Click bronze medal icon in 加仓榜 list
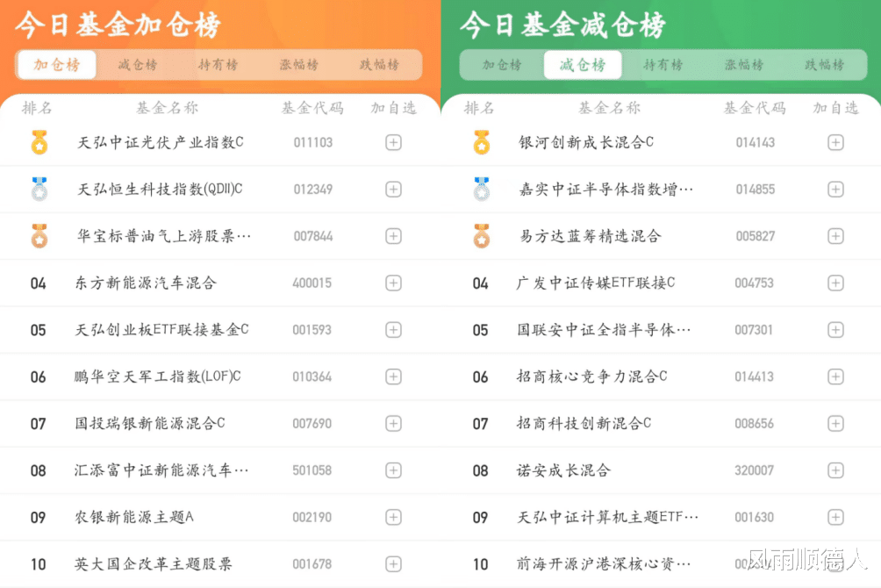 (x=39, y=236)
